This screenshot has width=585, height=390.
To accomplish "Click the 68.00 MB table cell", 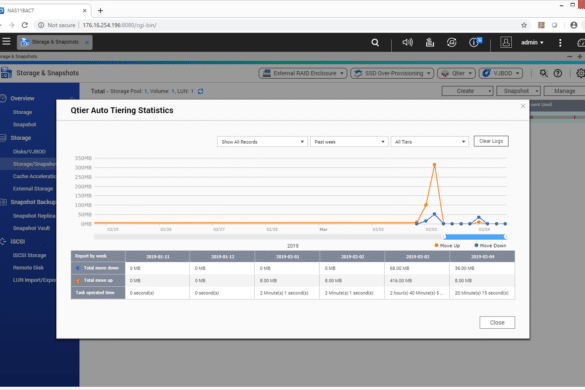I will coord(417,268).
